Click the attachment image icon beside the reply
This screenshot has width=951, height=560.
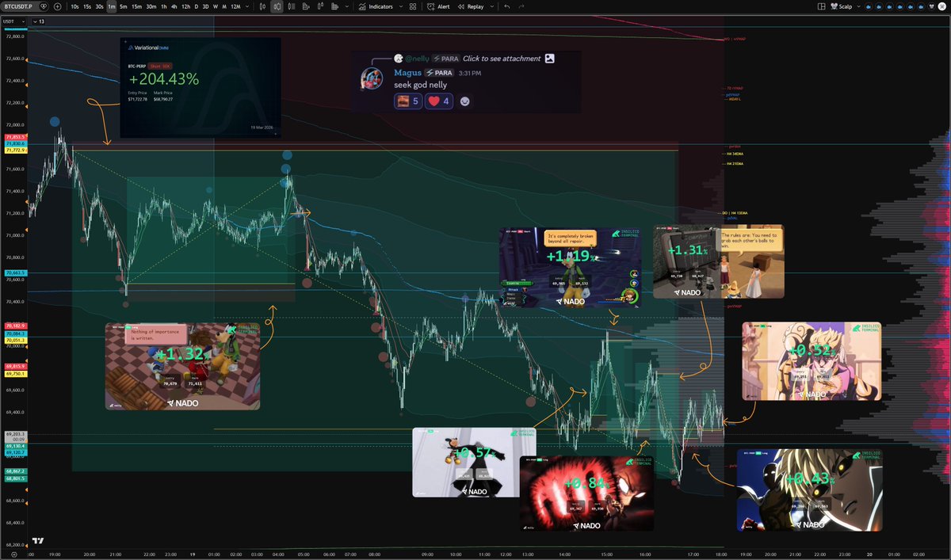[550, 59]
